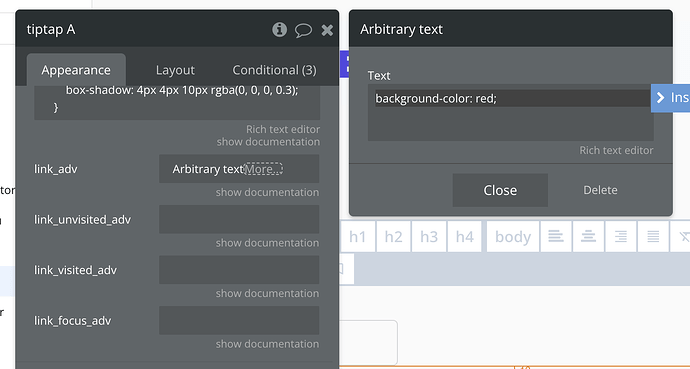
Task: Open the comments speech bubble icon
Action: [x=303, y=30]
